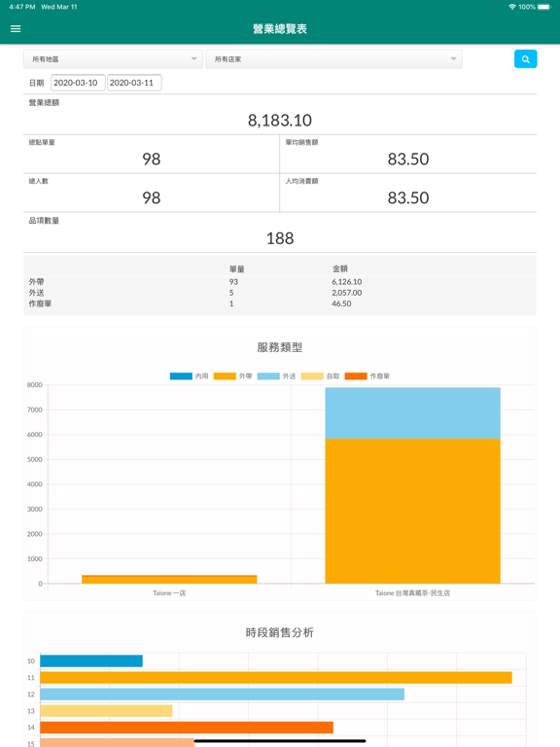
Task: Tap the 營業總覽表 page title
Action: coord(280,28)
